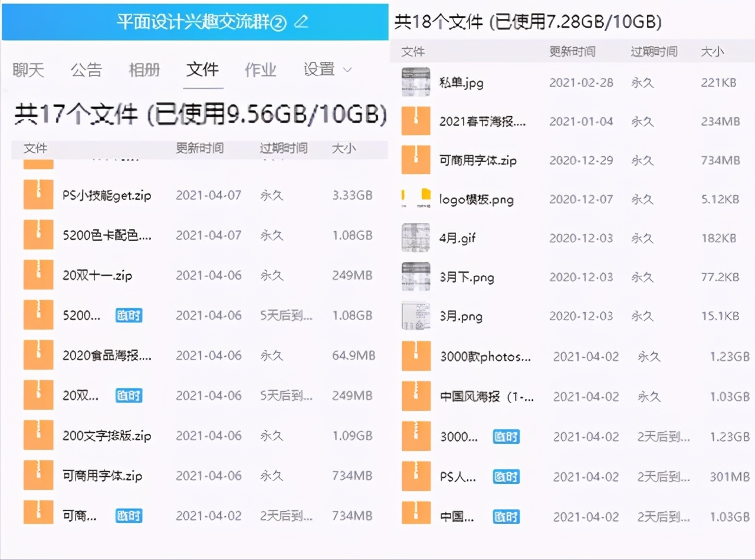Click the pencil icon to rename the group
755x560 pixels.
click(300, 22)
